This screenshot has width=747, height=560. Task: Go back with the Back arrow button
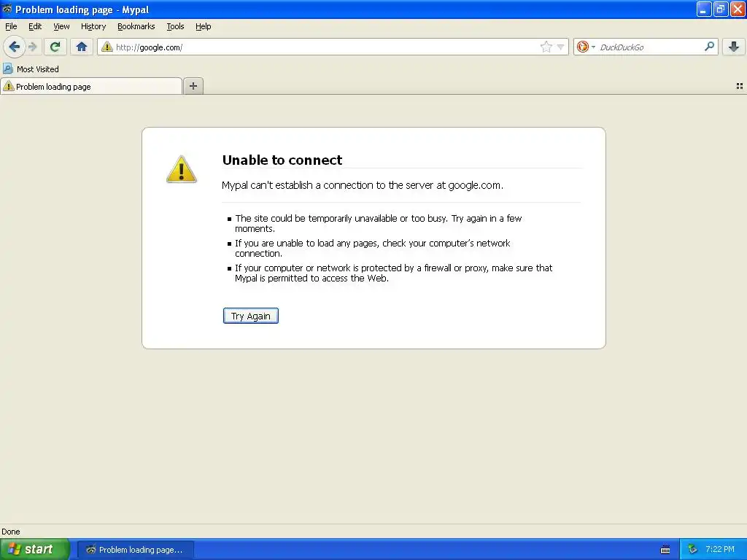(15, 47)
